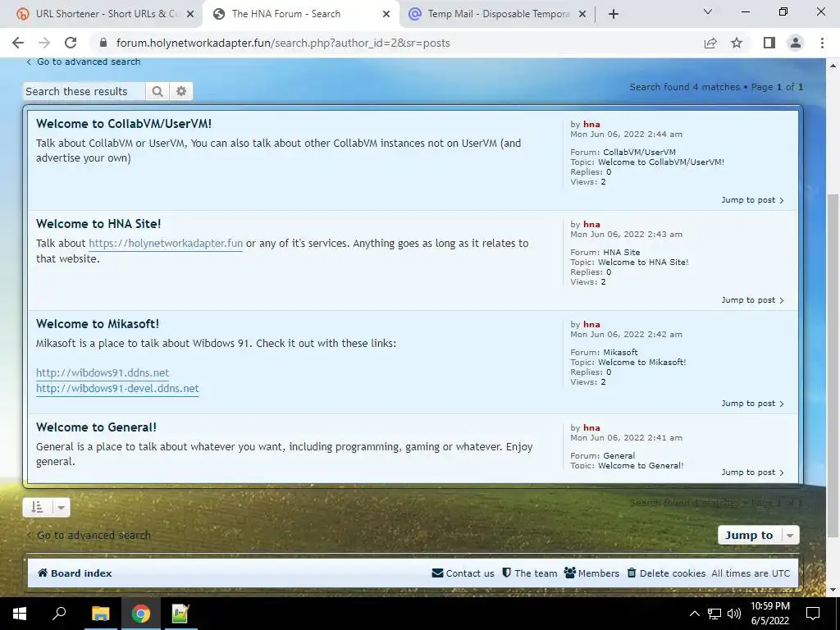Click top Go to advanced search link
The image size is (840, 630).
pyautogui.click(x=84, y=62)
